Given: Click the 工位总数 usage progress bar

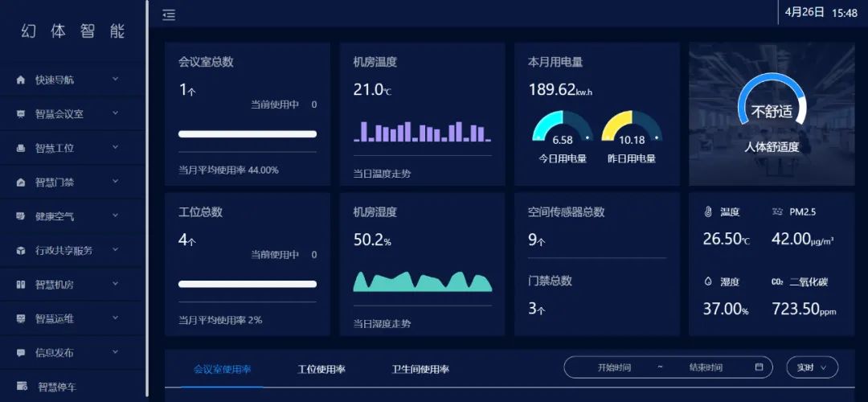Looking at the screenshot, I should tap(248, 284).
